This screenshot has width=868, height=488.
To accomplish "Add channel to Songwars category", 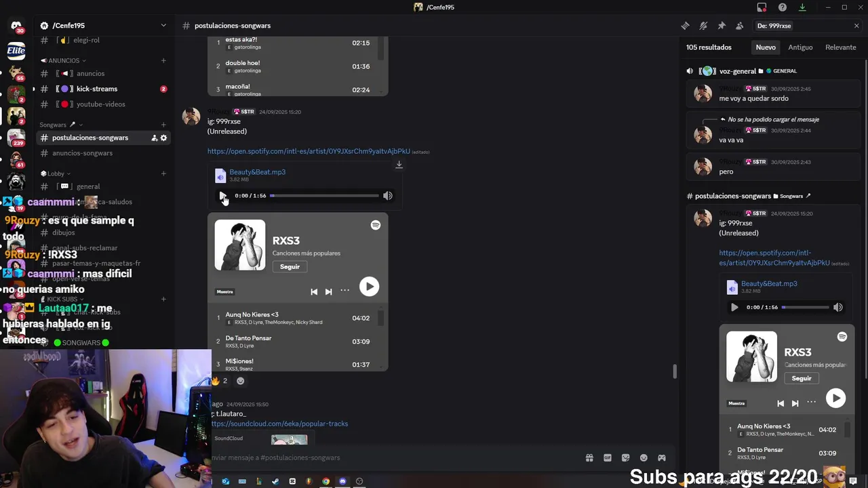I will (x=163, y=125).
